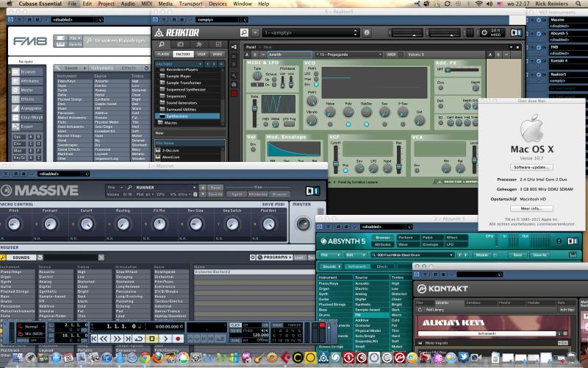Click Meer info button in About This Mac
The width and height of the screenshot is (588, 368).
(x=531, y=208)
